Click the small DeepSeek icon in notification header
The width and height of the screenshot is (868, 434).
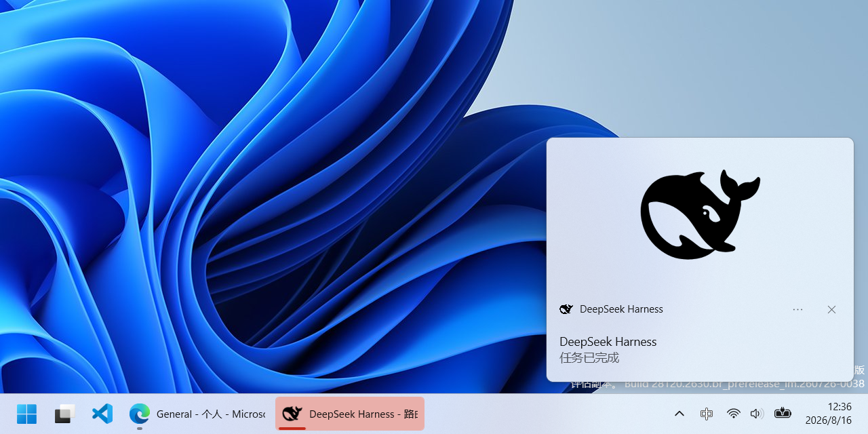coord(566,309)
